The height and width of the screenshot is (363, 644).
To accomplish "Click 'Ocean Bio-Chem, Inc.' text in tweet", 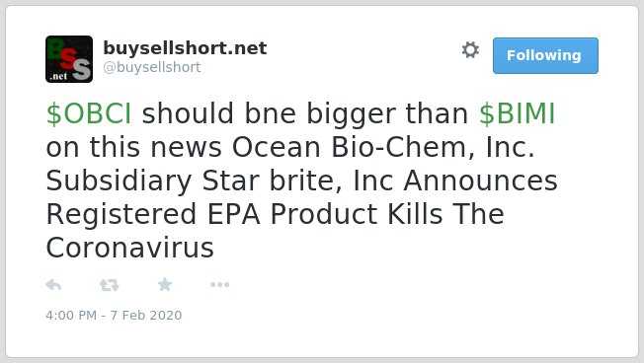I will click(x=383, y=147).
